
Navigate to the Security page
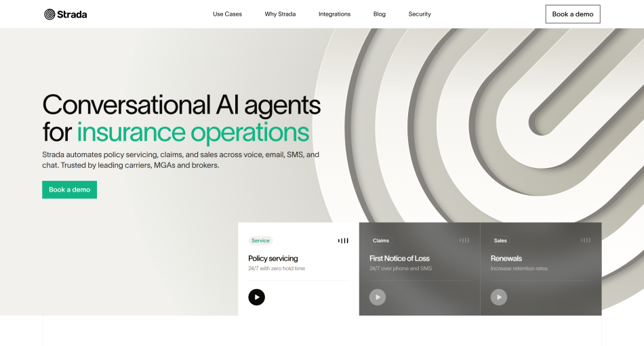pos(420,14)
